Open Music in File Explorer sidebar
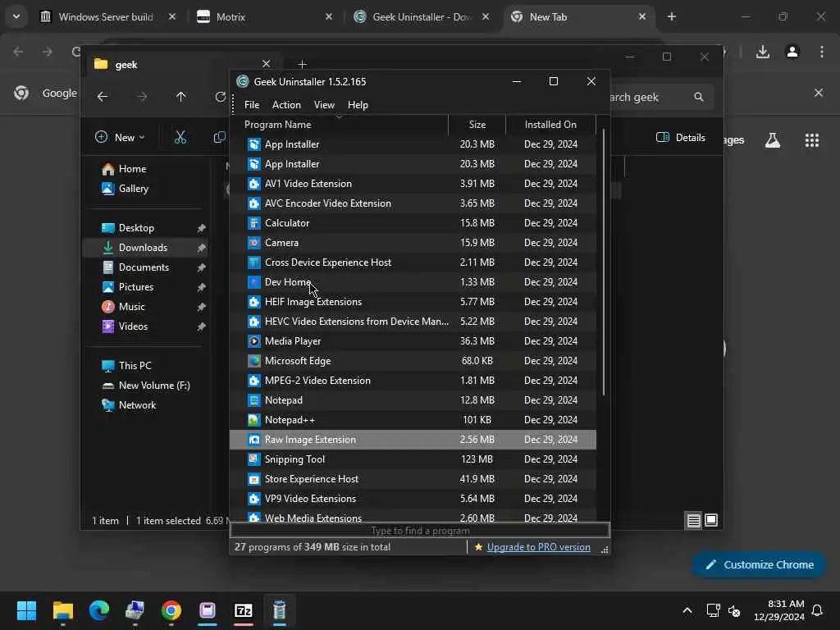Image resolution: width=840 pixels, height=630 pixels. tap(123, 307)
